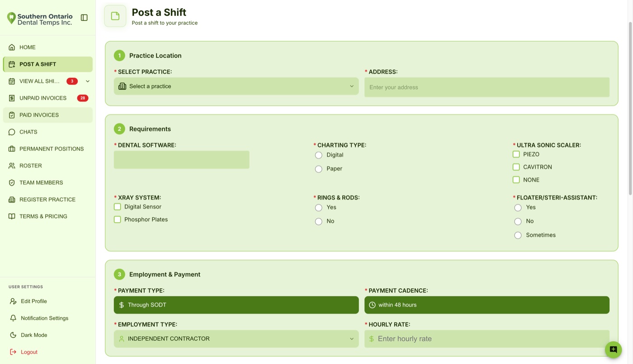Expand the View All Shifts chevron

87,81
